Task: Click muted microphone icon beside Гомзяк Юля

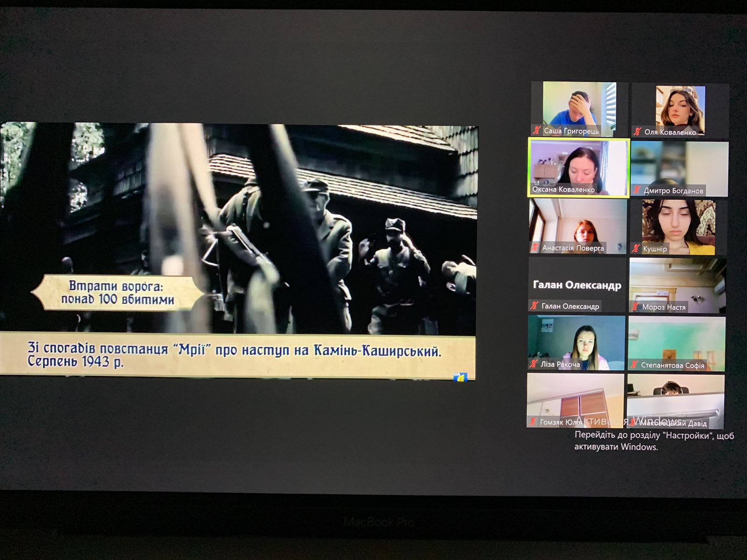Action: point(533,421)
